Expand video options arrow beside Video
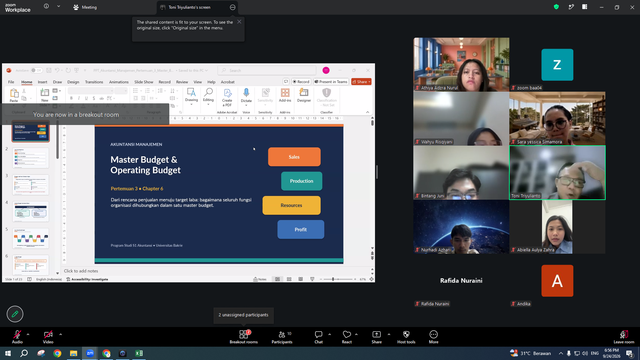The height and width of the screenshot is (360, 640). pos(60,334)
